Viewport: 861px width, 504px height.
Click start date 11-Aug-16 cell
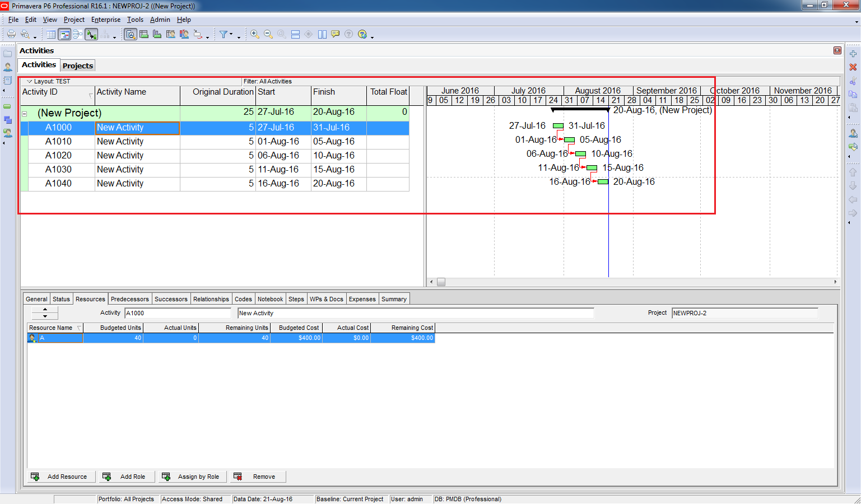point(283,170)
